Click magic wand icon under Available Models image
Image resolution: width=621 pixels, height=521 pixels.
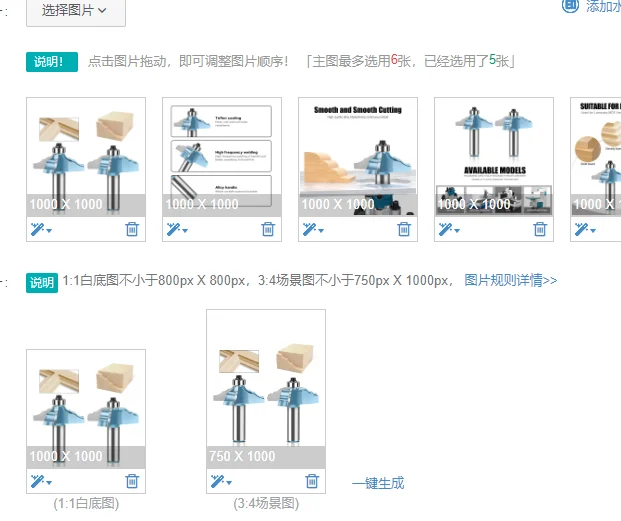[x=445, y=229]
